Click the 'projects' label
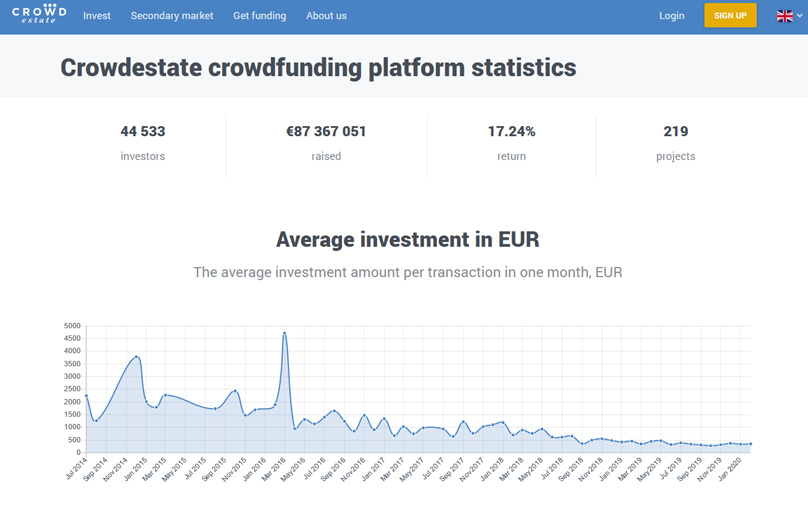808x520 pixels. (676, 157)
